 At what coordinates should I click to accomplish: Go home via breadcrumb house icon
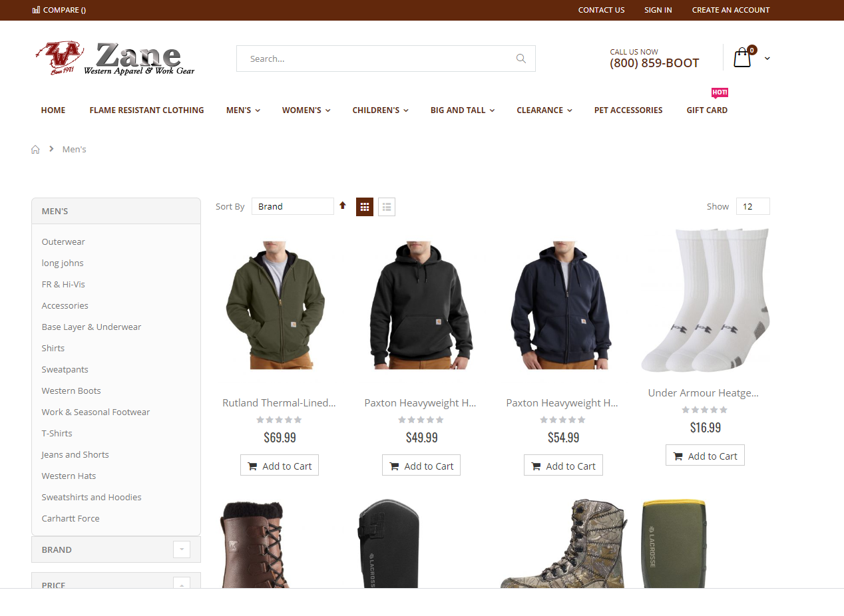pyautogui.click(x=35, y=150)
